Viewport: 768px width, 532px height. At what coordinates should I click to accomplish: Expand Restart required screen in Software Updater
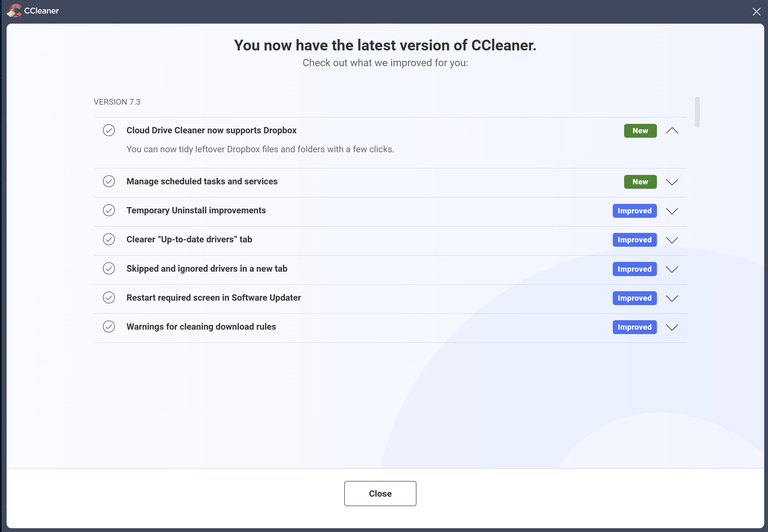click(672, 298)
